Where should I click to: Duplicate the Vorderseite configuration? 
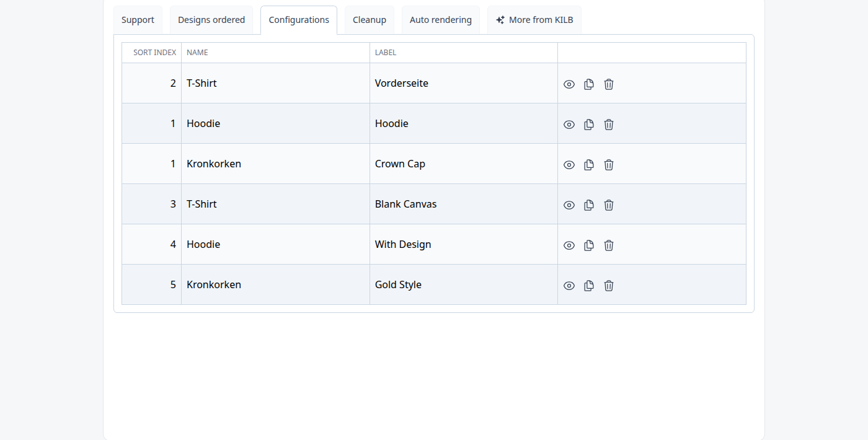coord(589,84)
